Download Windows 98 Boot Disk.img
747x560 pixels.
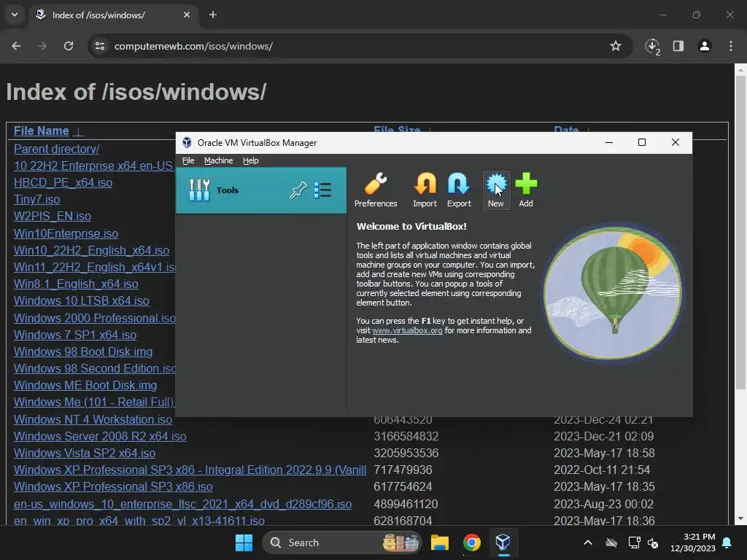83,352
